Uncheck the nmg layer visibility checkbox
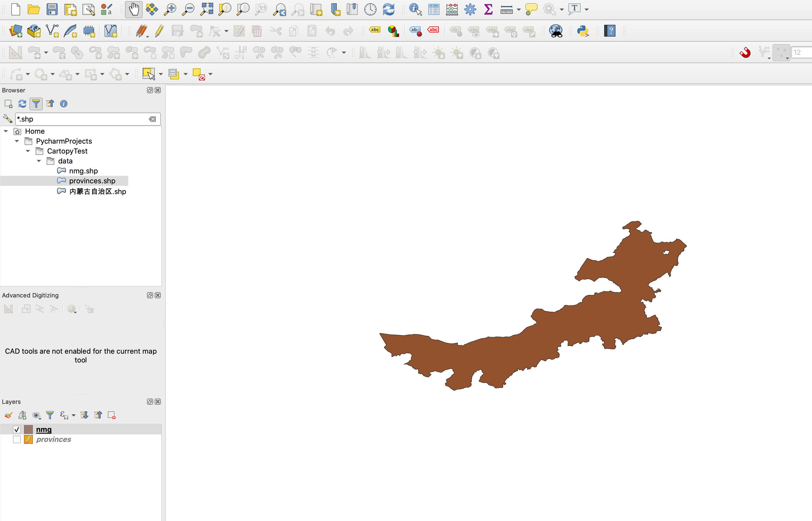 (17, 429)
